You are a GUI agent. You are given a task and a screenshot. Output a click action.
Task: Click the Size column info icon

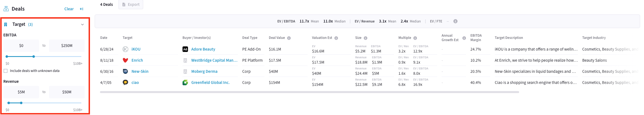[x=365, y=38]
